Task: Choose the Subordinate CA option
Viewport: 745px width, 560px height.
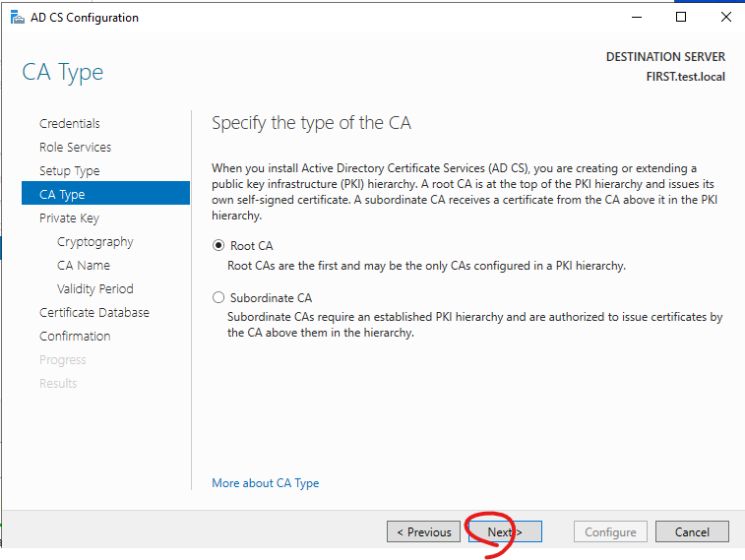Action: (218, 298)
